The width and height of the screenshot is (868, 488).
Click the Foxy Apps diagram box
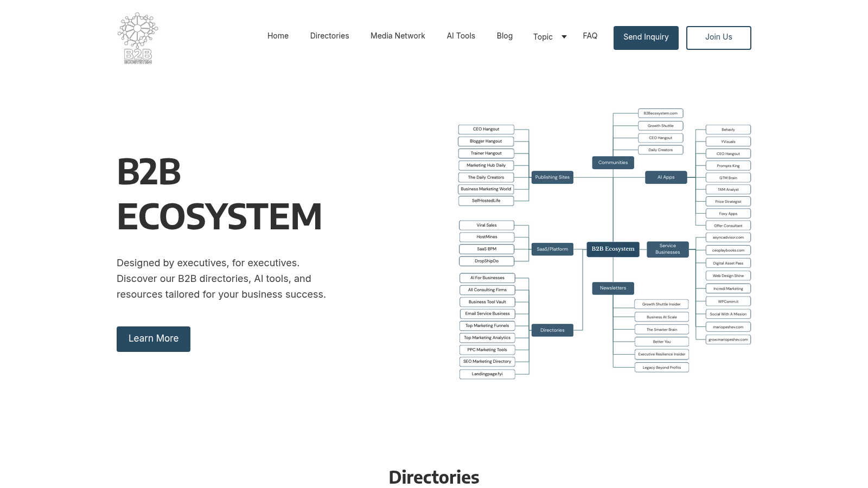click(728, 214)
